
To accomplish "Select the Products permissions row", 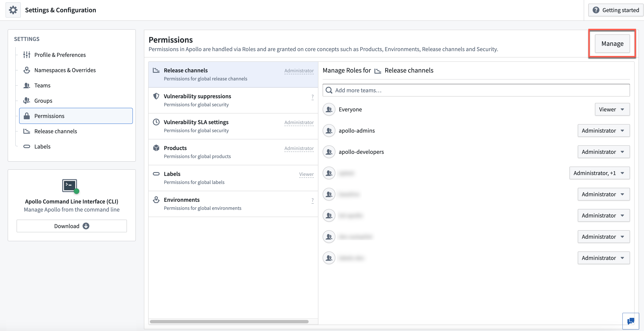I will click(x=233, y=152).
